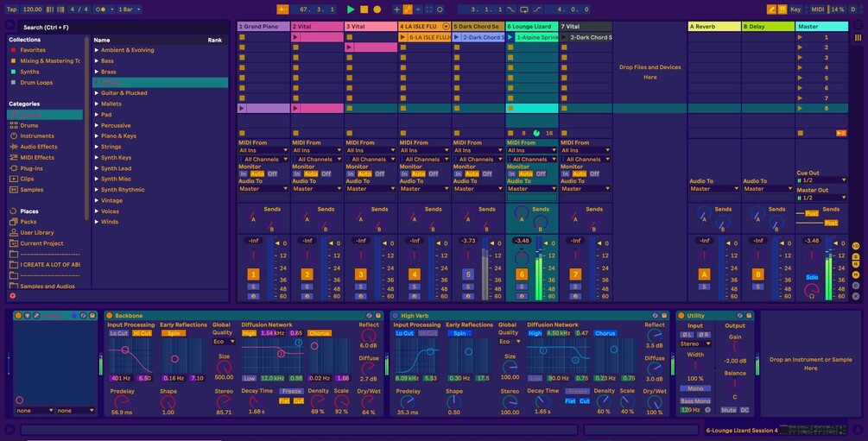Toggle track 5 activator button
This screenshot has height=441, width=868.
click(468, 274)
